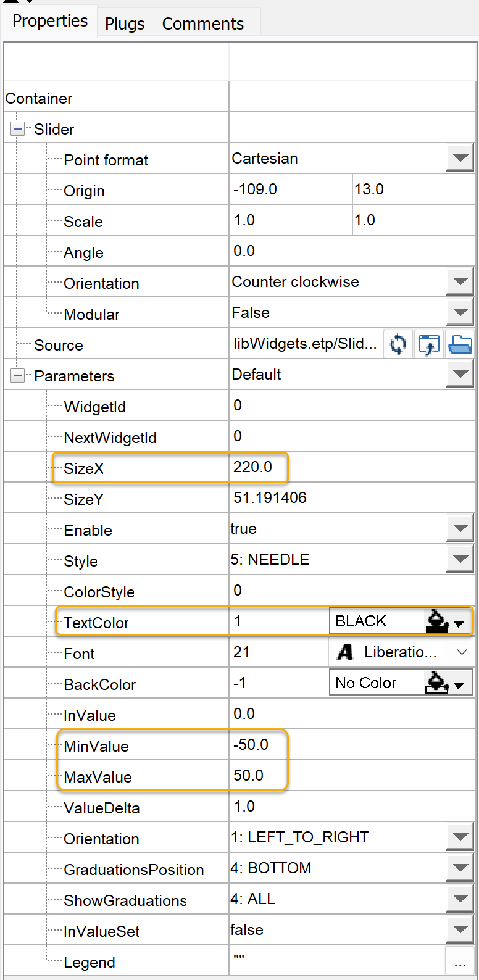
Task: Toggle the Modular False dropdown
Action: [460, 313]
